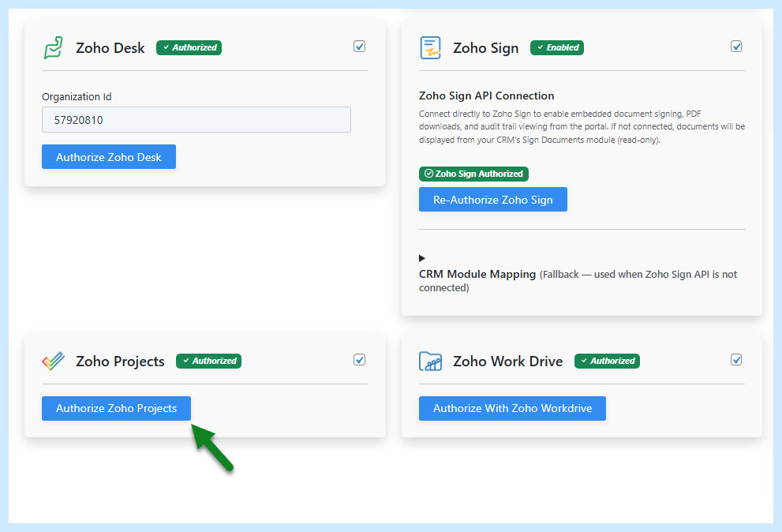This screenshot has width=782, height=532.
Task: Click the Zoho Sign logo icon
Action: pyautogui.click(x=430, y=48)
